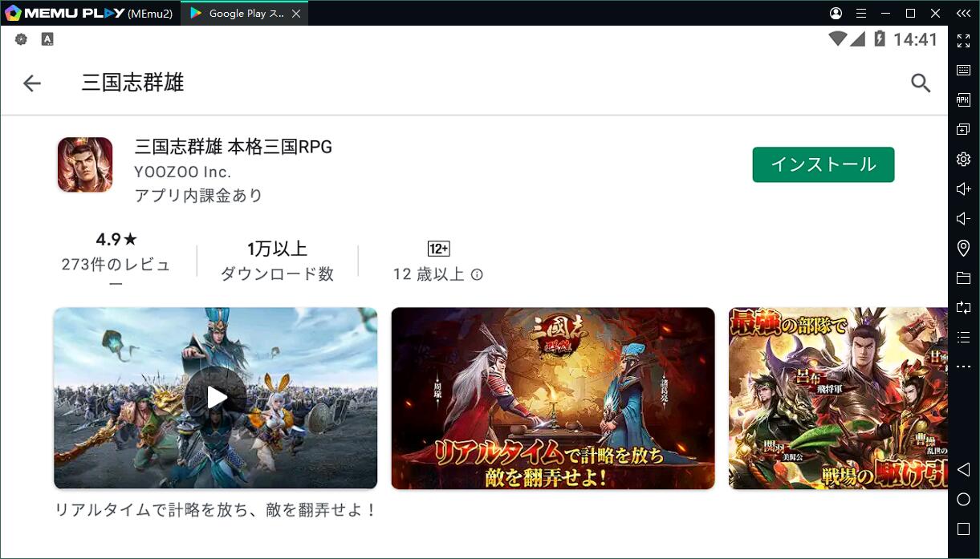Play the game trailer video
Image resolution: width=980 pixels, height=559 pixels.
[x=215, y=398]
